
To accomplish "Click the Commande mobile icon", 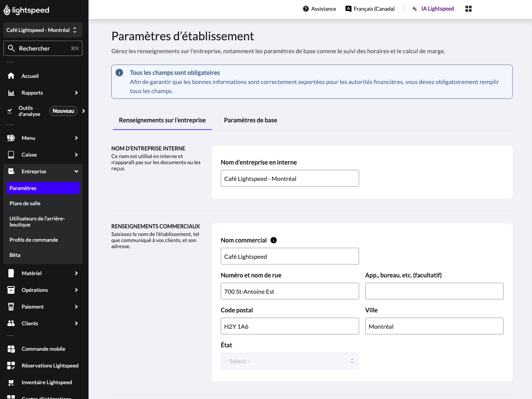I will [x=11, y=349].
